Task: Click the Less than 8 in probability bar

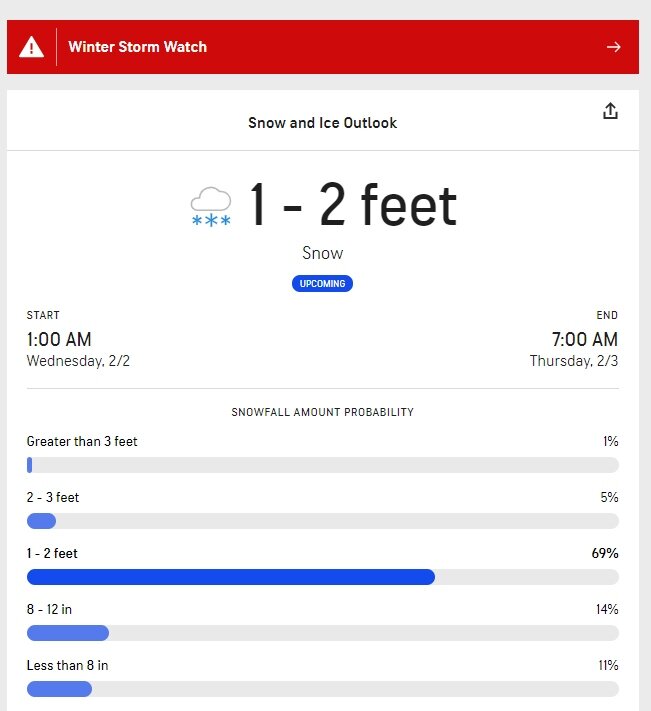Action: (x=323, y=689)
